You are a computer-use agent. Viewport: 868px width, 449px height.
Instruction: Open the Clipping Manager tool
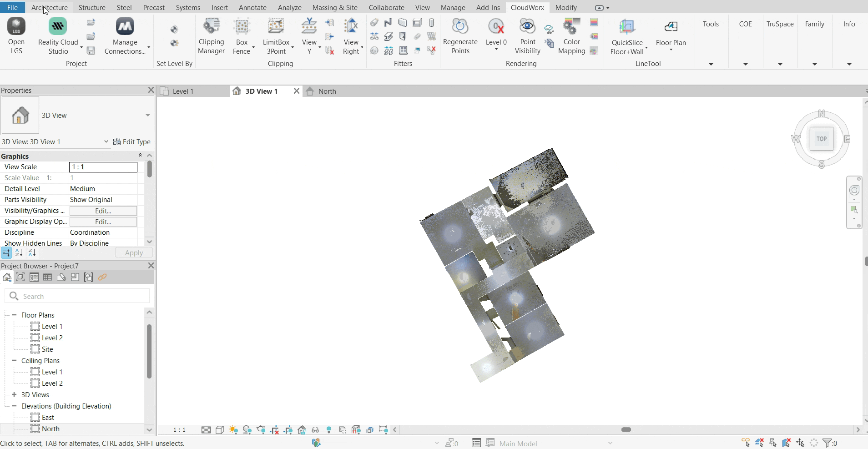pyautogui.click(x=211, y=36)
